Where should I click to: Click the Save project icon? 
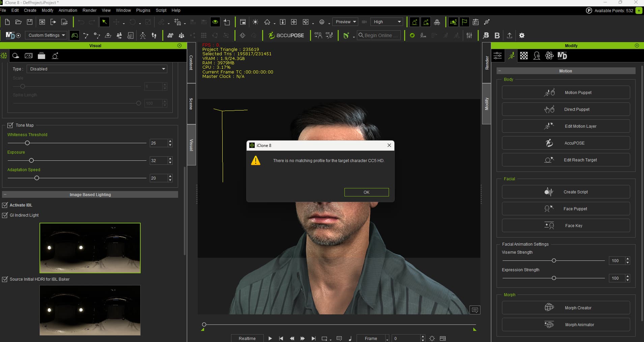tap(30, 22)
